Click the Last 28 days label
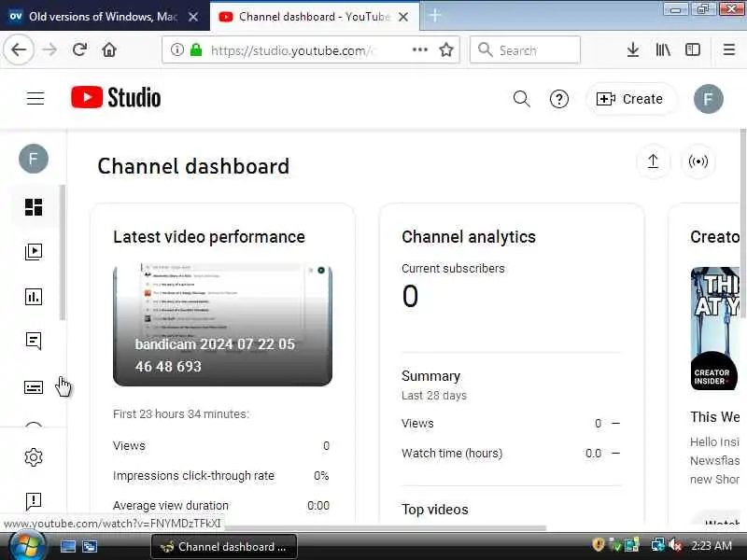 (x=434, y=395)
